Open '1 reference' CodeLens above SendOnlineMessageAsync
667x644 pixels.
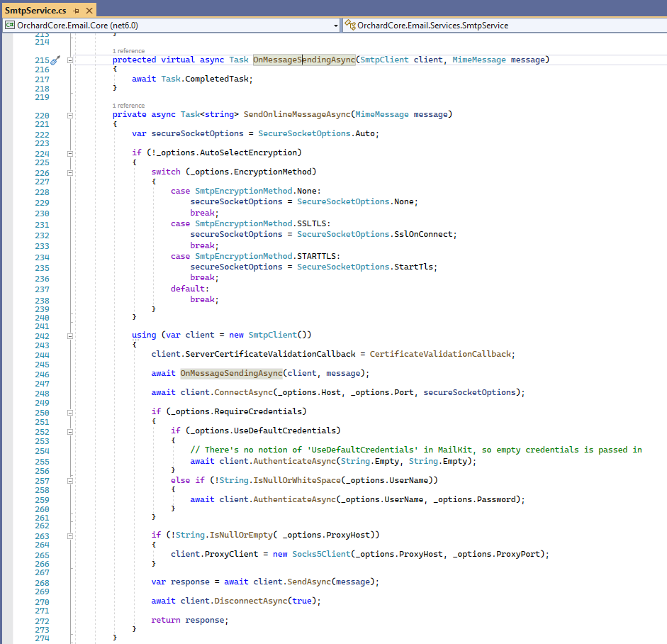(x=128, y=106)
